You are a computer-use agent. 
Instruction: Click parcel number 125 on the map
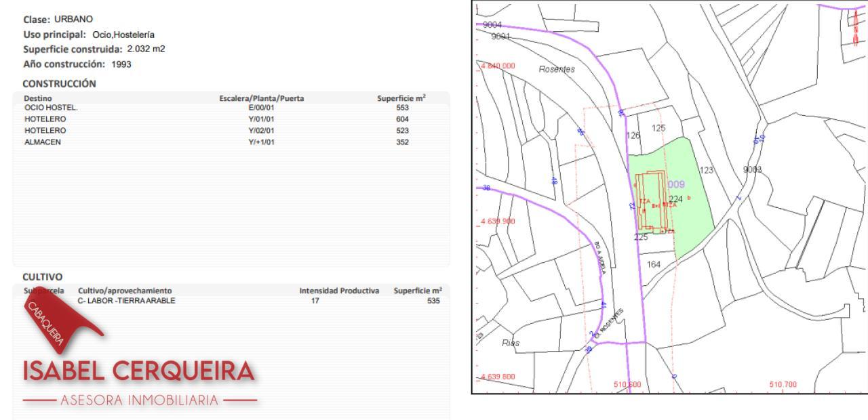pyautogui.click(x=658, y=128)
